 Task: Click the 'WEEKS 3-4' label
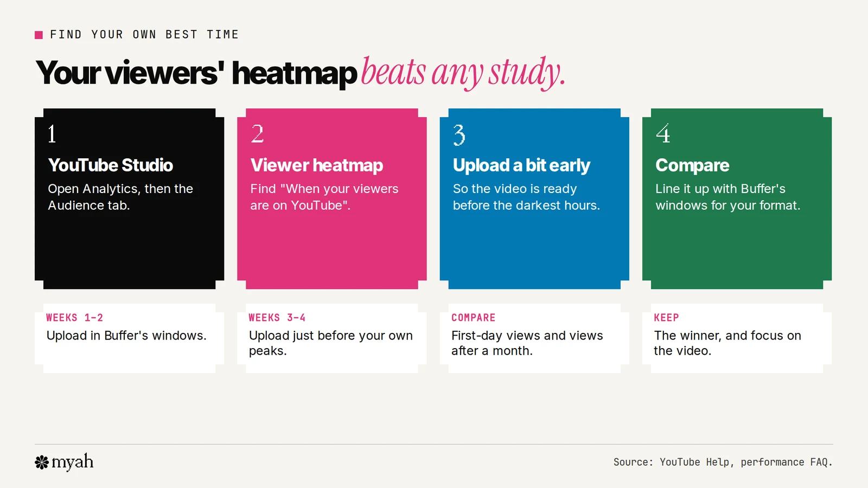point(277,318)
